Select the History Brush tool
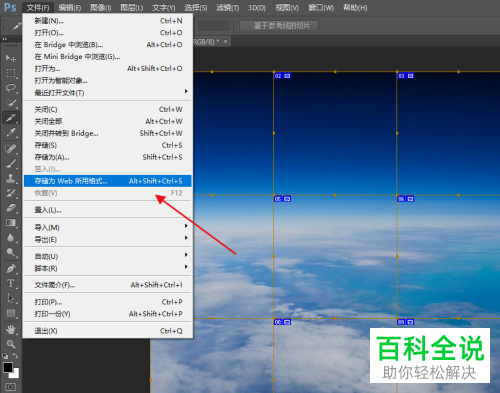This screenshot has height=393, width=500. pyautogui.click(x=11, y=193)
